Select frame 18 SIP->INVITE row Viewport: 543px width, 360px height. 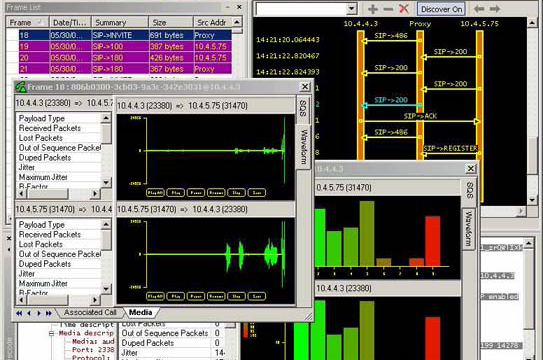[x=125, y=35]
